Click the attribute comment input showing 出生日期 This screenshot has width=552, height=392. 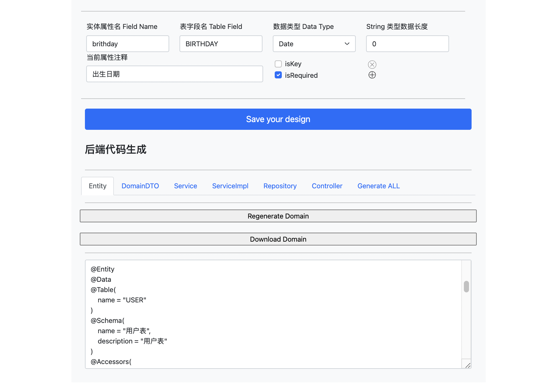(x=174, y=74)
